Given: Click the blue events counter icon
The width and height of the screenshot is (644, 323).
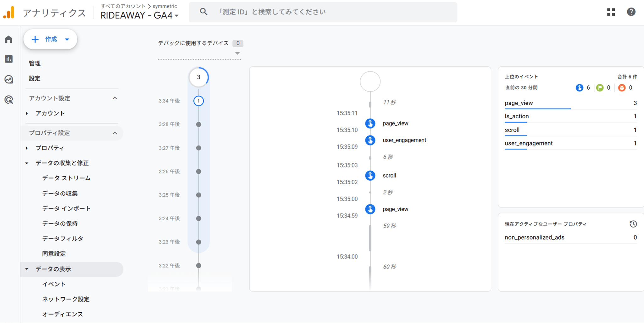Looking at the screenshot, I should click(579, 88).
